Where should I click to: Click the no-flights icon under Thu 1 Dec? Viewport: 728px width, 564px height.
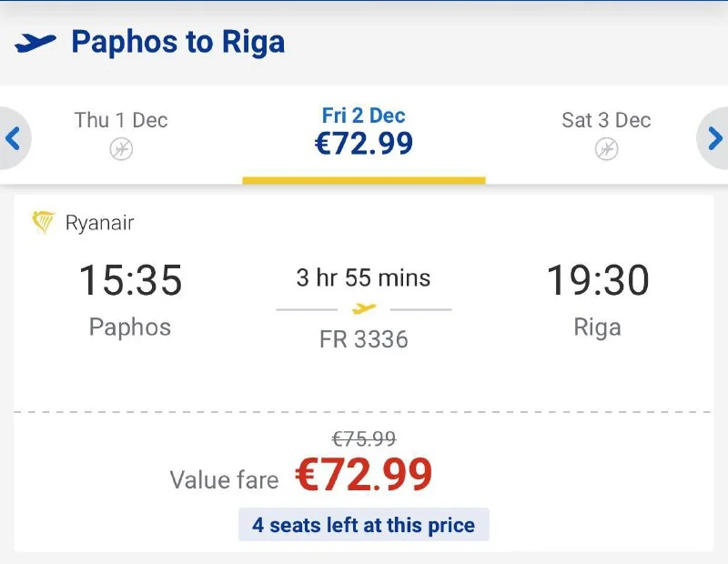[x=121, y=149]
